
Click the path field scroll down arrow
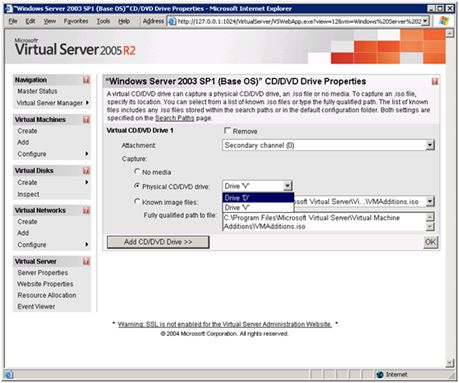(x=430, y=227)
